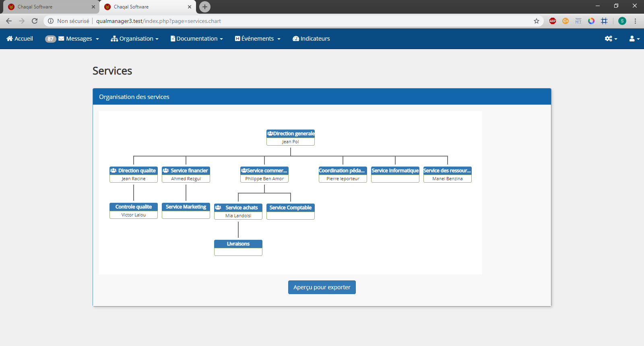
Task: Click the address bar URL field
Action: pyautogui.click(x=282, y=21)
